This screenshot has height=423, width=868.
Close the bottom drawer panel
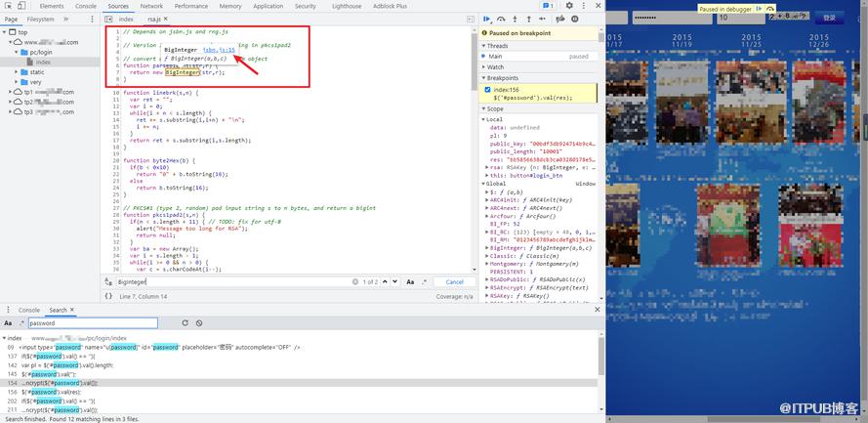click(598, 310)
